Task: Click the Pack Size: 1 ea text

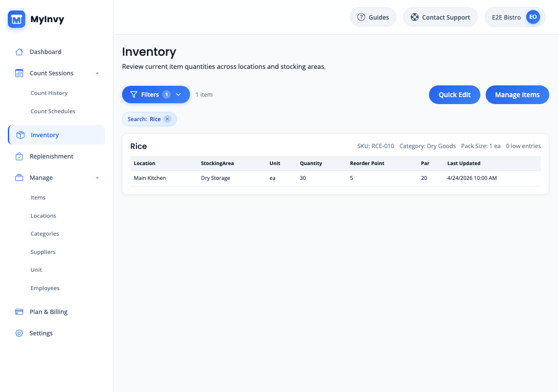Action: click(x=481, y=146)
